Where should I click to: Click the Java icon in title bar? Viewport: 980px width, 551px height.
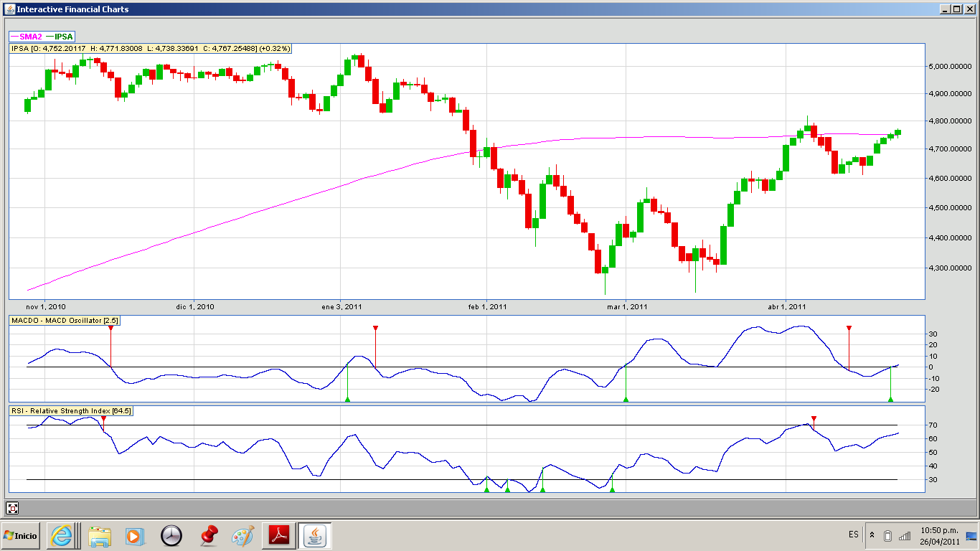9,9
